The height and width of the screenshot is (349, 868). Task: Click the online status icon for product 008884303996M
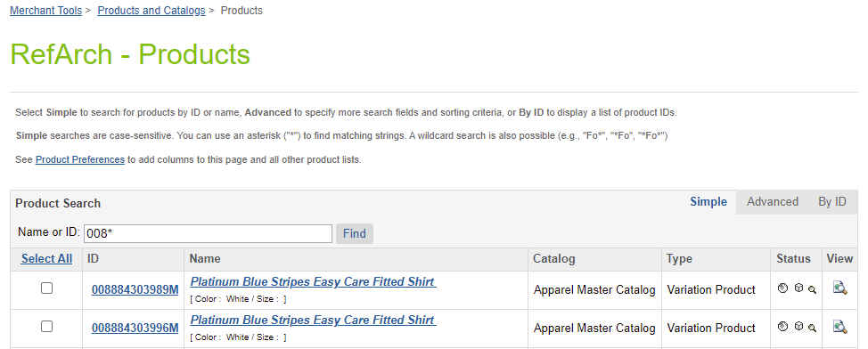click(782, 327)
